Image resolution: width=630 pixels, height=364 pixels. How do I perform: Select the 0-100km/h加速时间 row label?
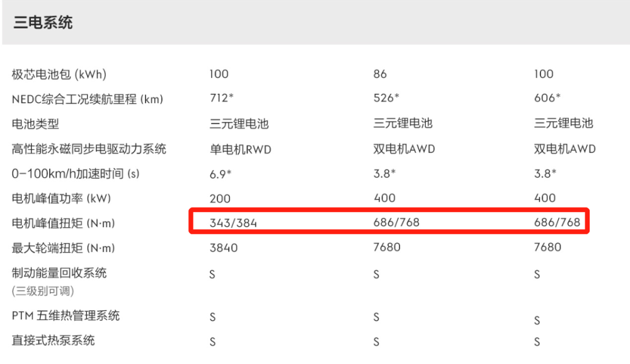click(x=76, y=174)
